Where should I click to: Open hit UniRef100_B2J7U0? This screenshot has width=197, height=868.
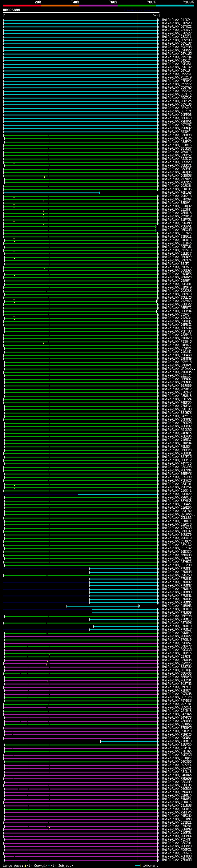pyautogui.click(x=177, y=667)
